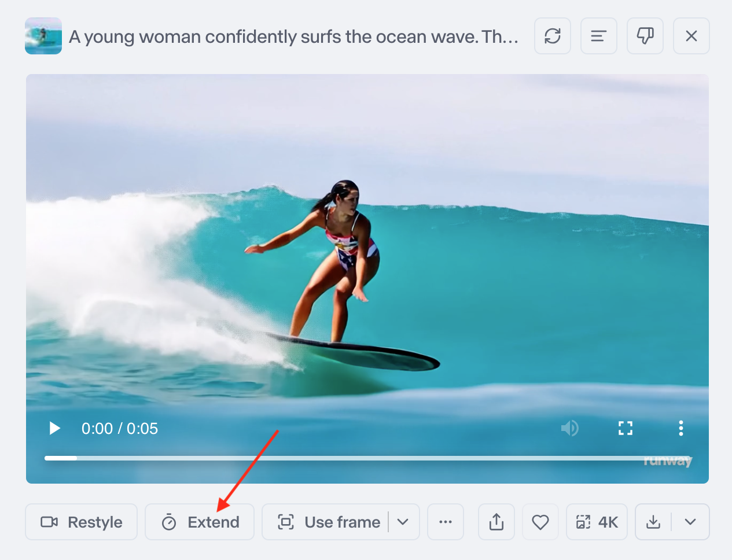732x560 pixels.
Task: Upscale video with 4K button
Action: [597, 522]
